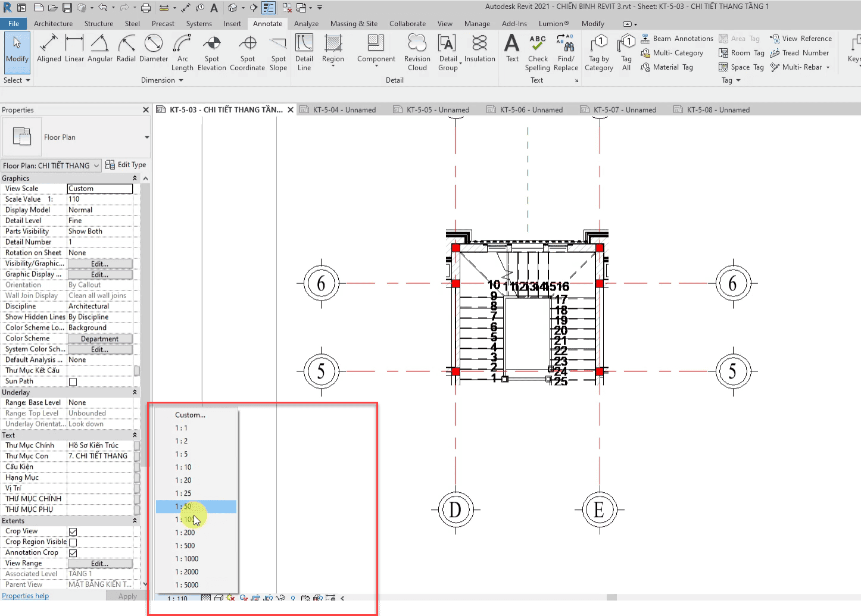Select the Text annotation tool
This screenshot has width=861, height=616.
point(512,49)
